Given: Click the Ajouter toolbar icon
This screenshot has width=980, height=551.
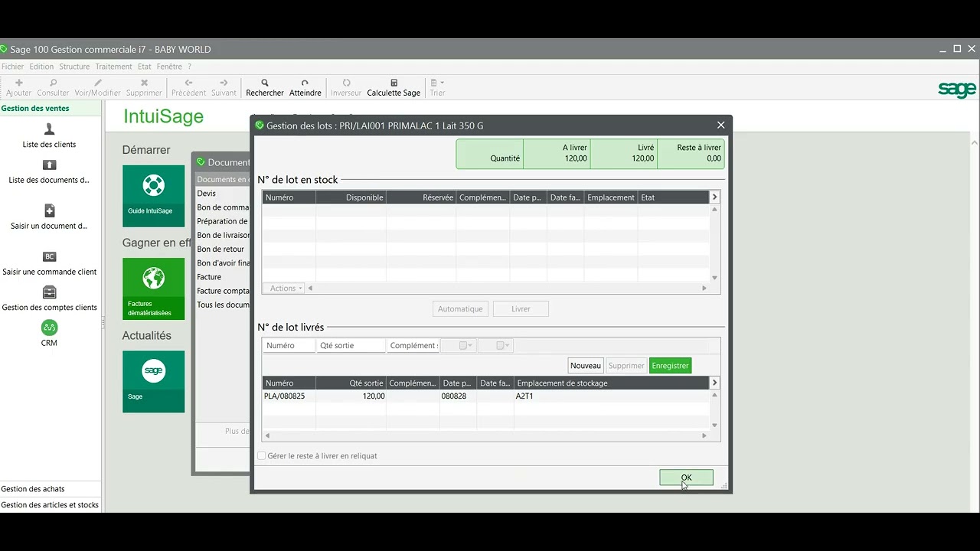Looking at the screenshot, I should coord(19,83).
